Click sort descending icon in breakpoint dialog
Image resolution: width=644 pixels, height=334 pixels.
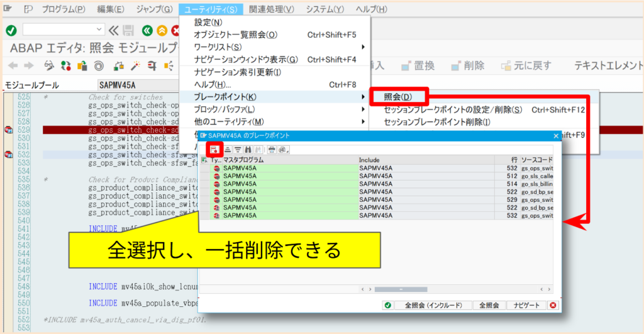[x=238, y=150]
